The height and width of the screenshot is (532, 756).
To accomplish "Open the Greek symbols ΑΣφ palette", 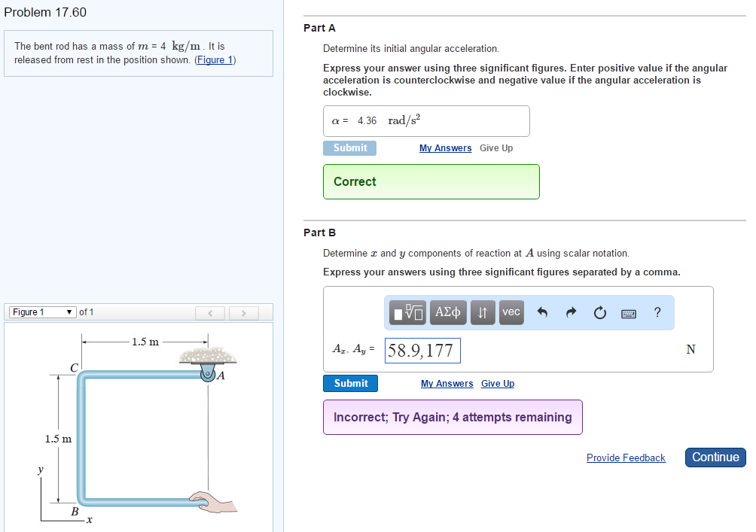I will click(448, 312).
